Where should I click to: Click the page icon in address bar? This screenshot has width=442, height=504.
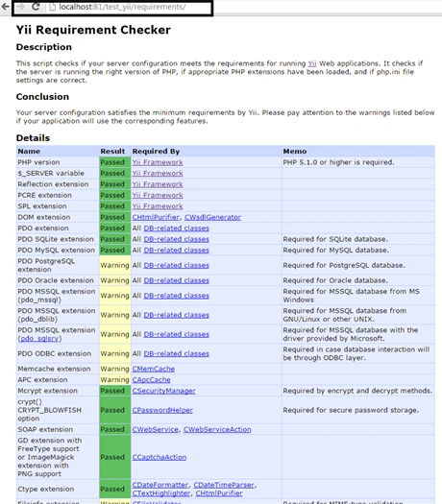[52, 7]
